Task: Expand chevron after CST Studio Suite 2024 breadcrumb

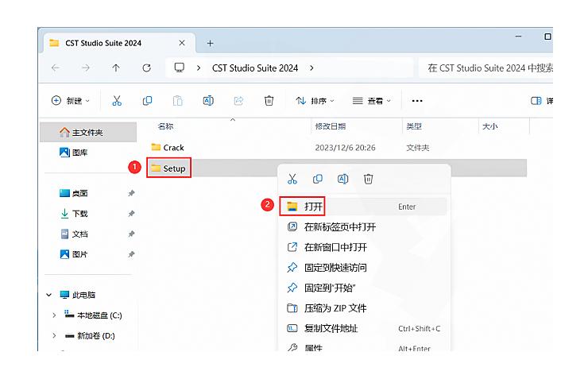Action: 311,68
